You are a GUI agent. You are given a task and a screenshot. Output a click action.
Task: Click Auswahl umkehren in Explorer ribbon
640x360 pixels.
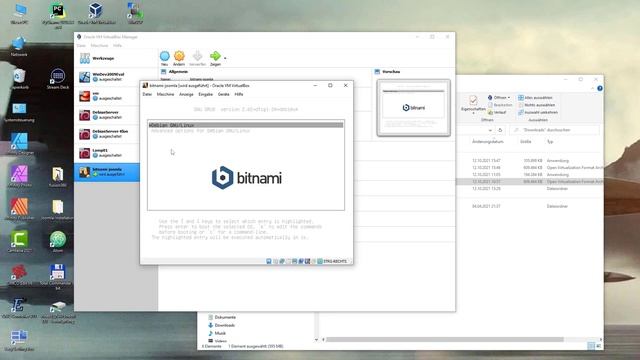pos(538,112)
